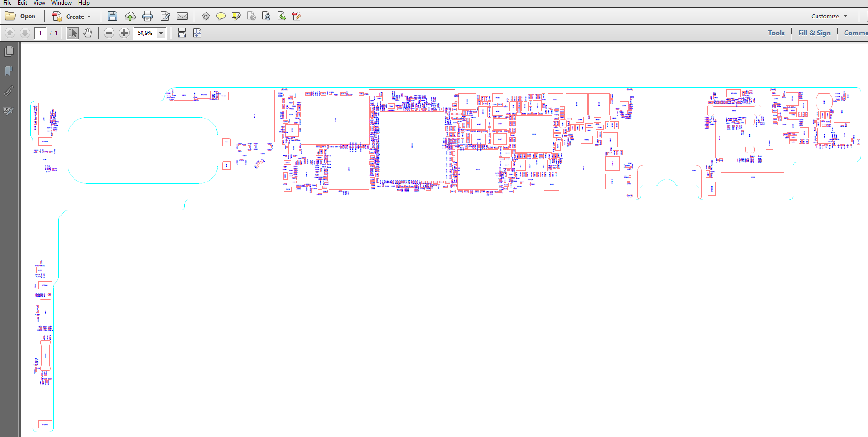Viewport: 868px width, 437px height.
Task: Open the Page Thumbnails panel
Action: click(9, 51)
